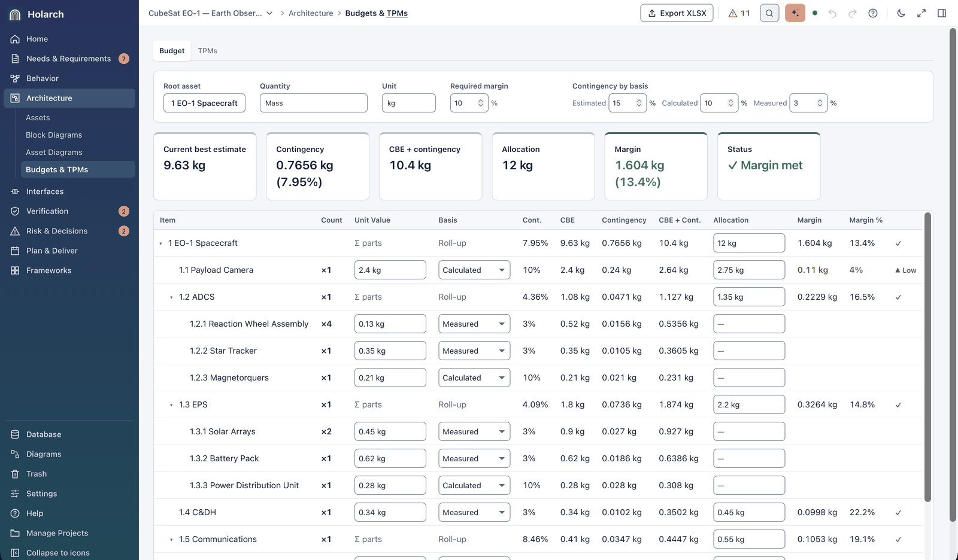Open the Database page

coord(69,434)
